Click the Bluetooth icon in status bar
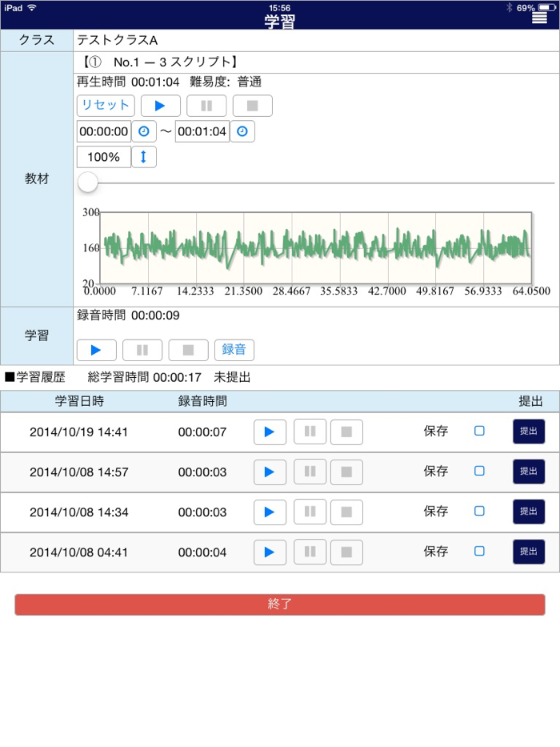 (x=509, y=8)
